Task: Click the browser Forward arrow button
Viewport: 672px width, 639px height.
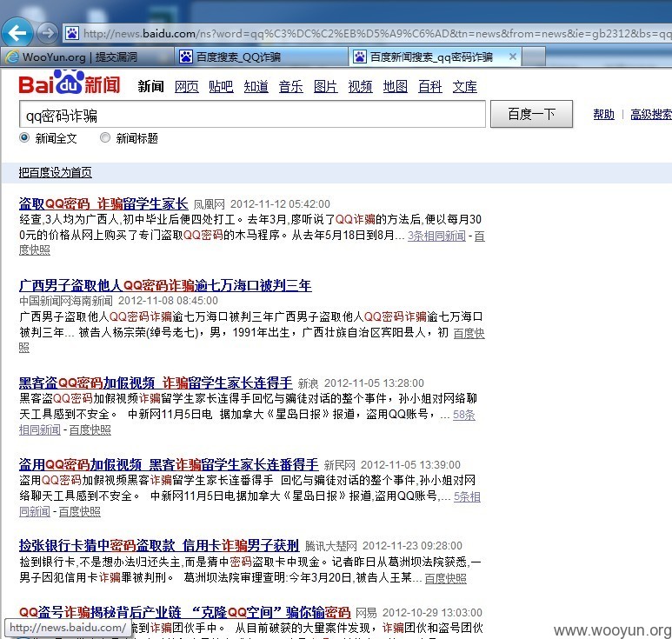Action: coord(47,32)
